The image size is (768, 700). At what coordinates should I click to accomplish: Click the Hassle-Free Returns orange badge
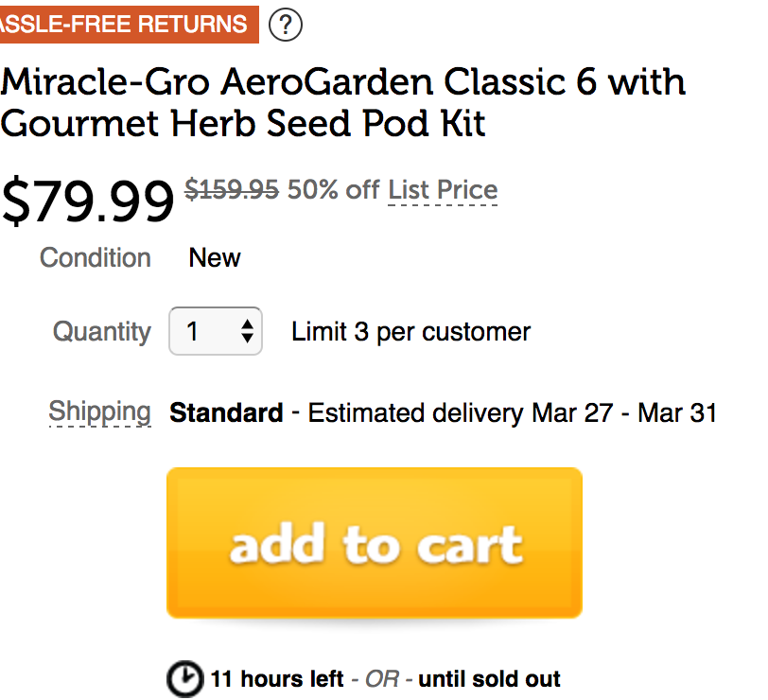(128, 24)
